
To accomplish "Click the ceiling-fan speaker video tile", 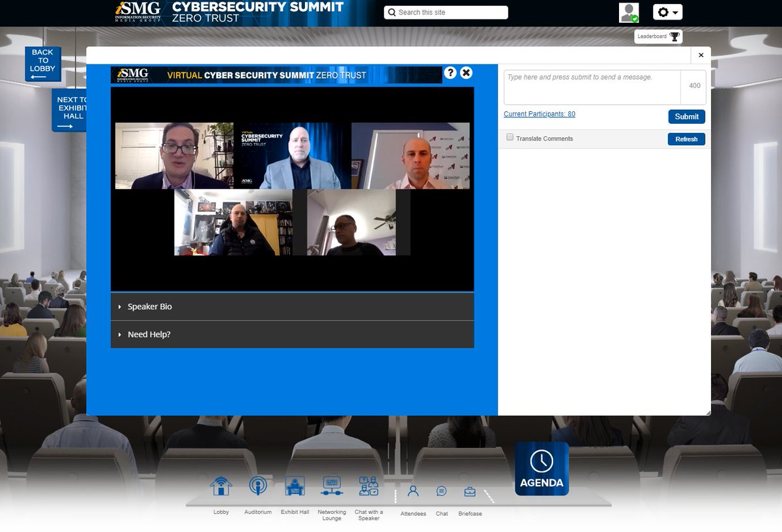I will (x=351, y=222).
